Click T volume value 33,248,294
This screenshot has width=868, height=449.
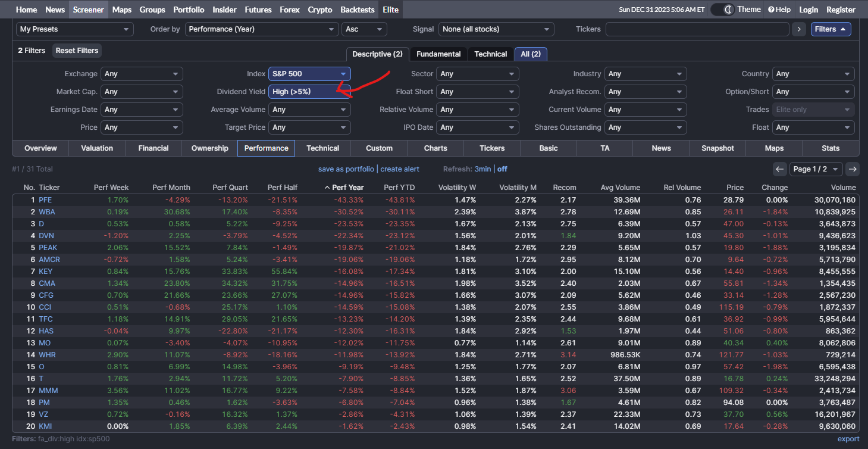(x=835, y=379)
